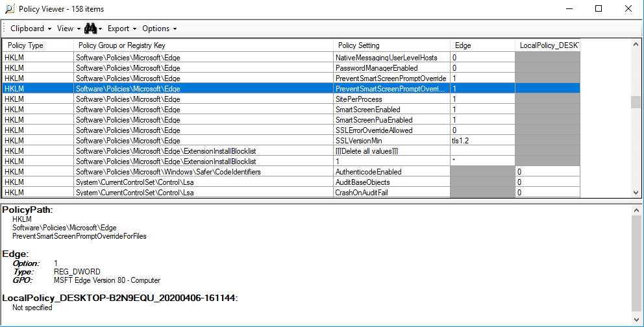Click the Edge value 1 for SitePerProcess

(482, 99)
